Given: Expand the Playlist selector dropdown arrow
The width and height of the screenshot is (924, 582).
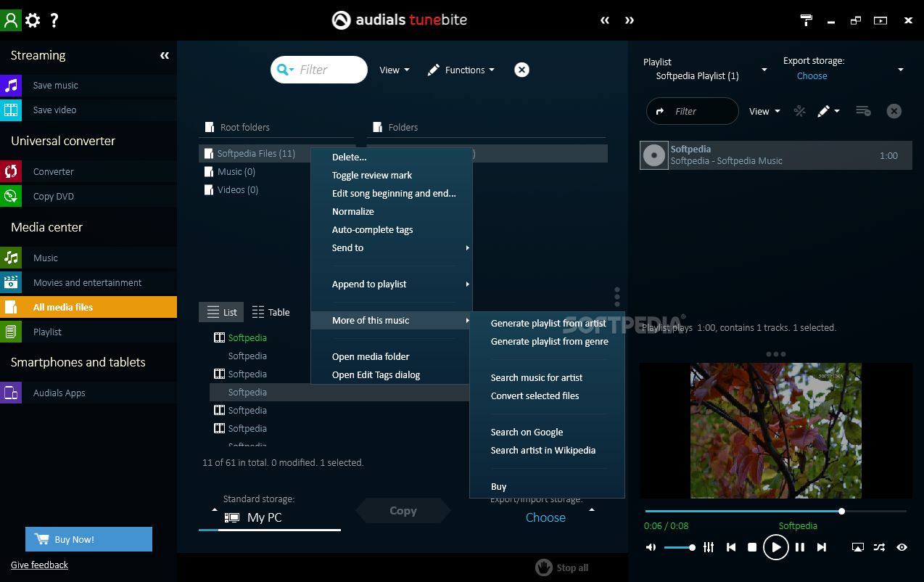Looking at the screenshot, I should click(764, 70).
